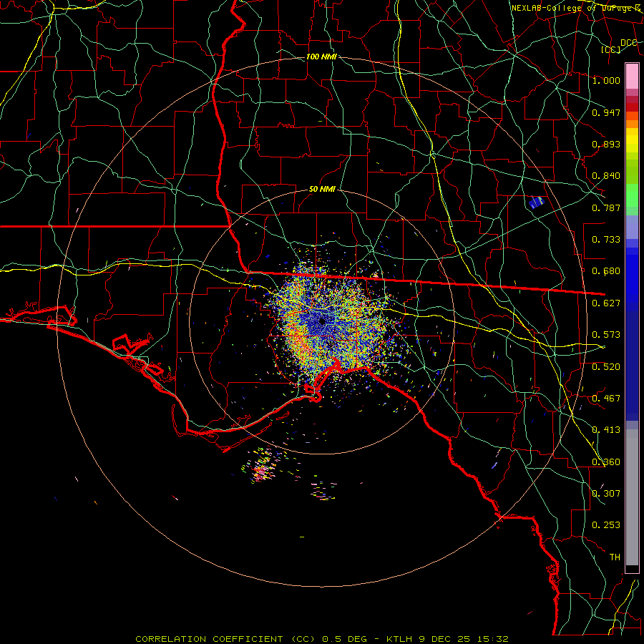Click the 0.840 scale value

(606, 176)
